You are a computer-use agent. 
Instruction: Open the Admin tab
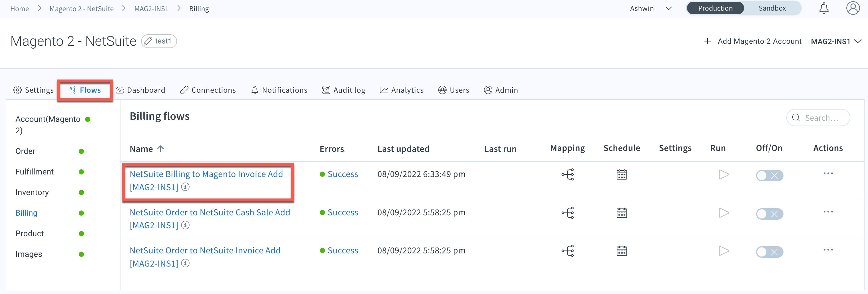pos(501,90)
